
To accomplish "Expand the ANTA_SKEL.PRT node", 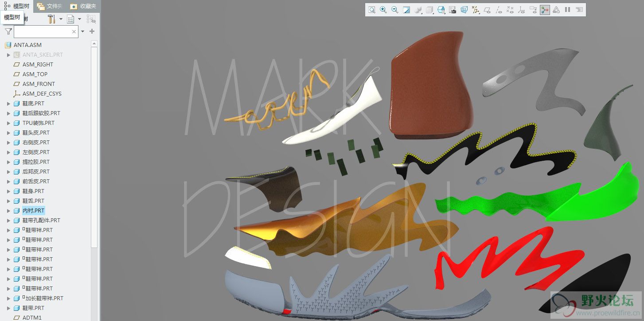I will [8, 55].
